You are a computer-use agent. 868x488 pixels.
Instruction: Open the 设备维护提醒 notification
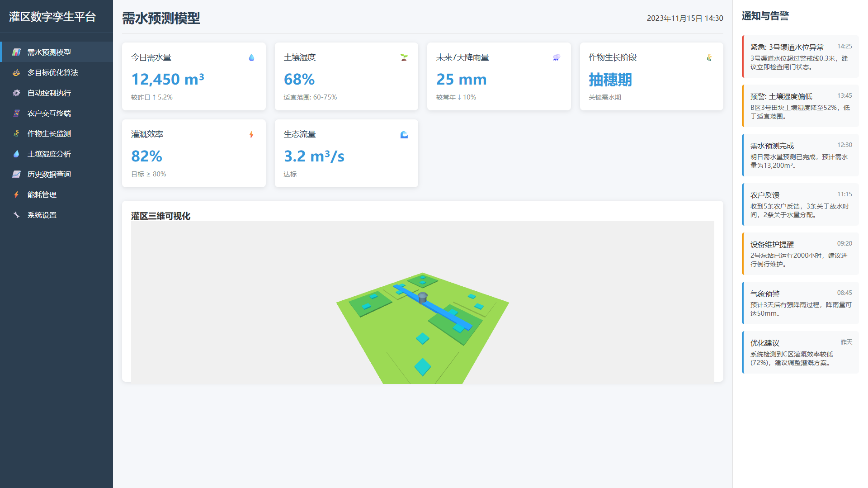(x=800, y=254)
